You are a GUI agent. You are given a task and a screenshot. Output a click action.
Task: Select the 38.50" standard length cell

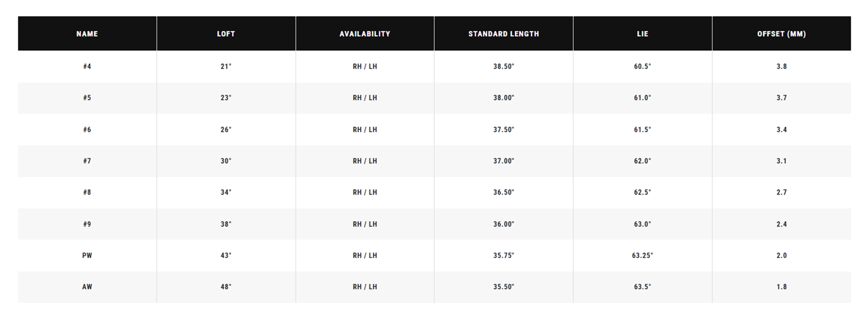pos(504,66)
